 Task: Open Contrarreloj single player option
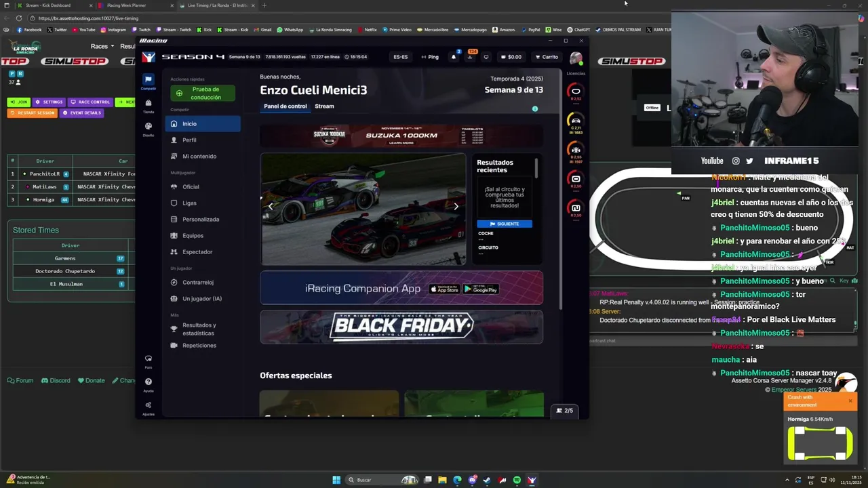coord(203,283)
